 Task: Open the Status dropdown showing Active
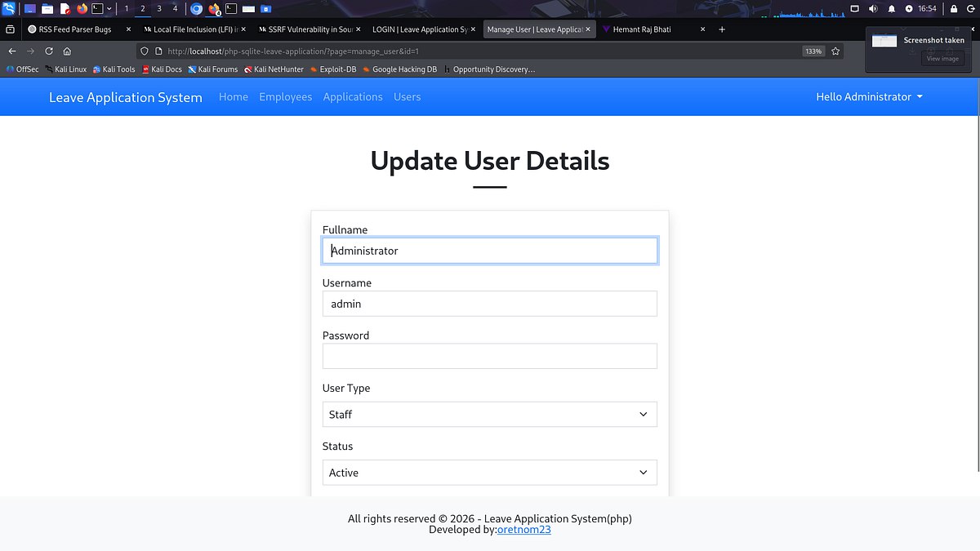click(x=489, y=472)
